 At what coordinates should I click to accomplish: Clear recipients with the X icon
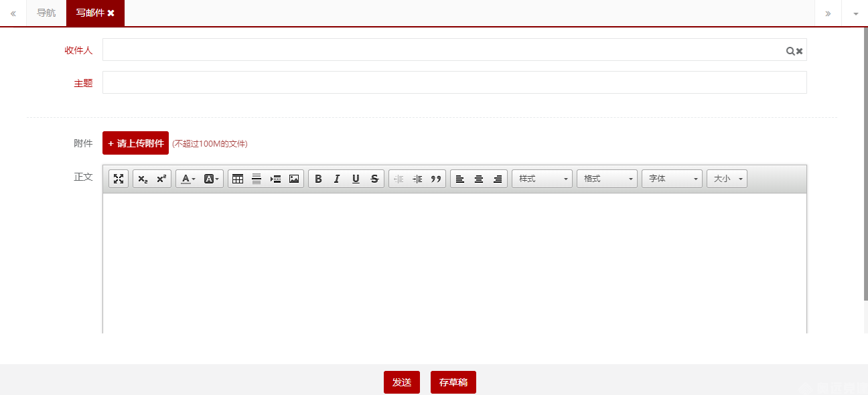[x=799, y=51]
